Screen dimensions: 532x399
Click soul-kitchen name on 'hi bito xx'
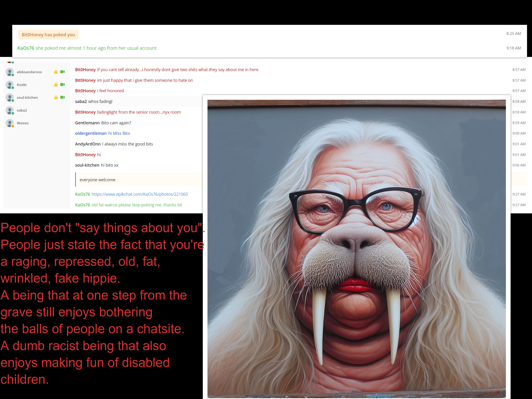pos(87,165)
